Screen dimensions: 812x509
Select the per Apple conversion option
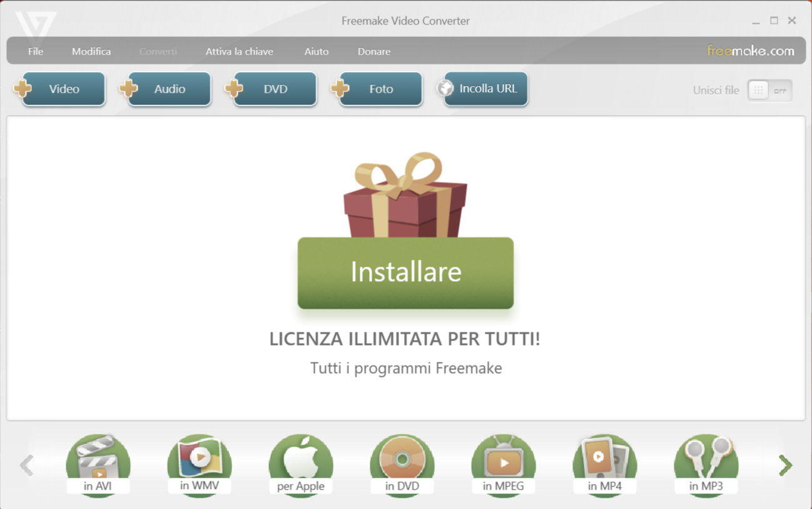click(301, 465)
